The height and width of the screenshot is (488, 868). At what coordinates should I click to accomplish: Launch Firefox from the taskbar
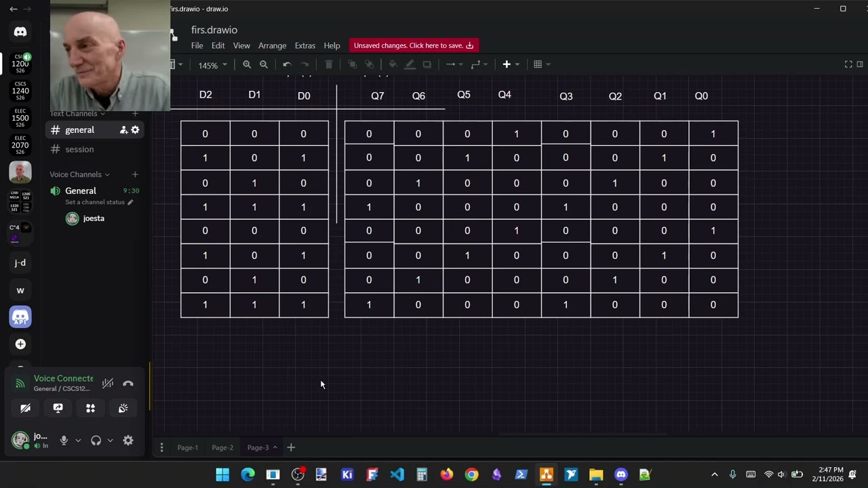pos(446,474)
